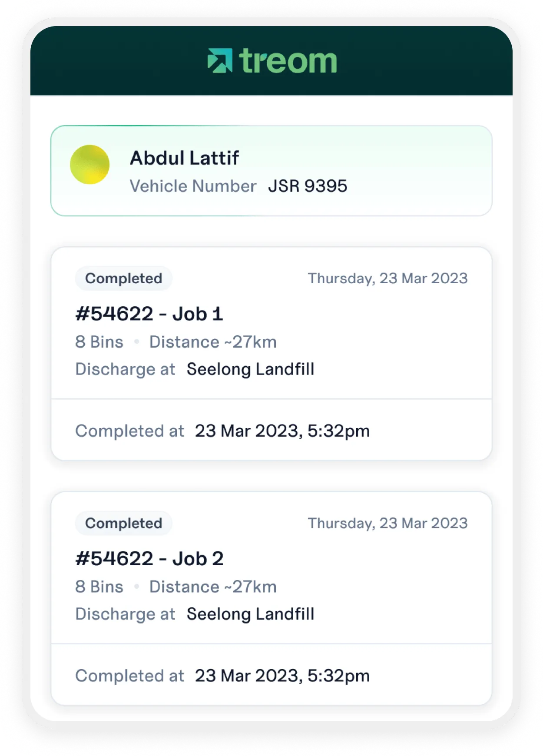This screenshot has height=756, width=543.
Task: Select Seelong Landfill in Job 1 card
Action: click(250, 369)
